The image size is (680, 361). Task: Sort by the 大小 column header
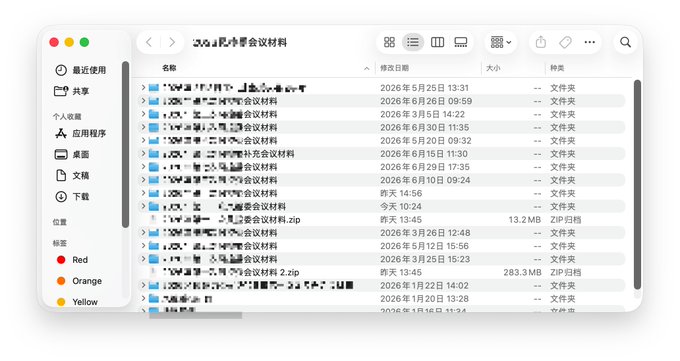493,68
